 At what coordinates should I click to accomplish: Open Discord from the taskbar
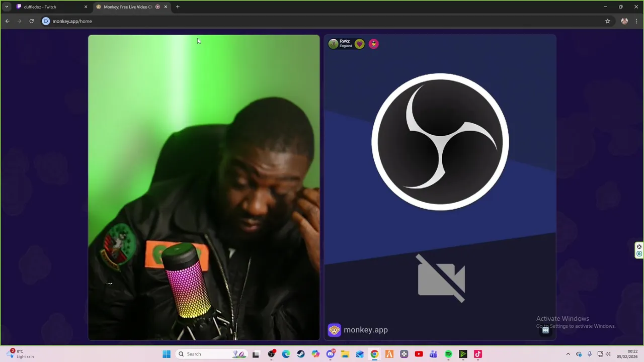click(331, 354)
